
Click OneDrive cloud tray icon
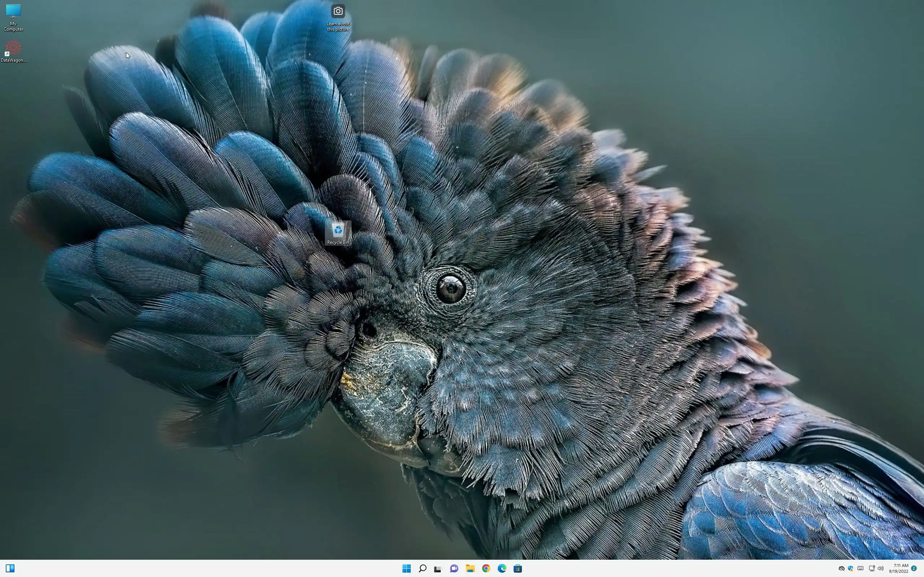click(842, 568)
